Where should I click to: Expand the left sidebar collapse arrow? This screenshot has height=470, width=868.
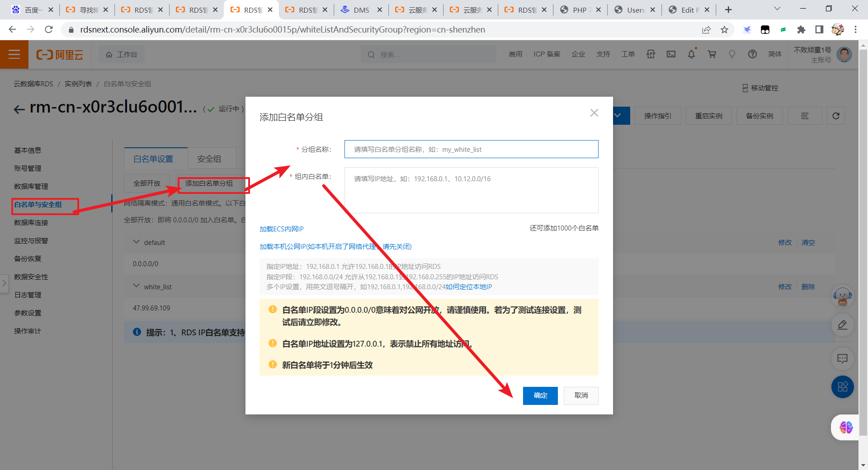[4, 283]
